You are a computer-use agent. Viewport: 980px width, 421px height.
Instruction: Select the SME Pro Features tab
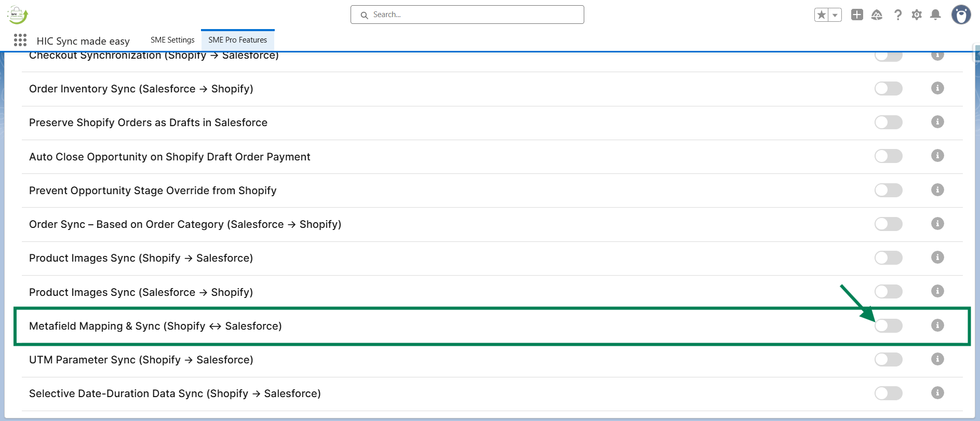pyautogui.click(x=237, y=40)
